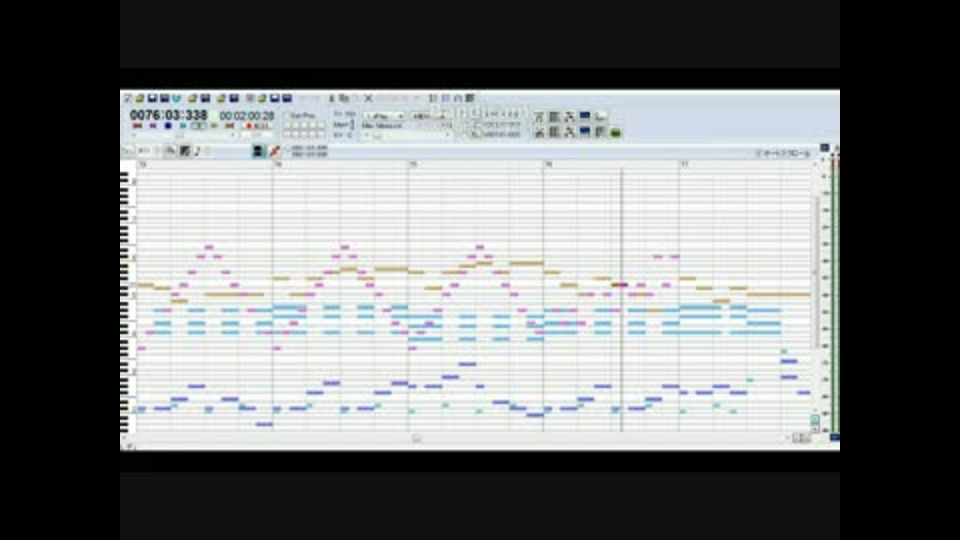Click the cyan transport button
This screenshot has width=960, height=540.
[x=183, y=126]
